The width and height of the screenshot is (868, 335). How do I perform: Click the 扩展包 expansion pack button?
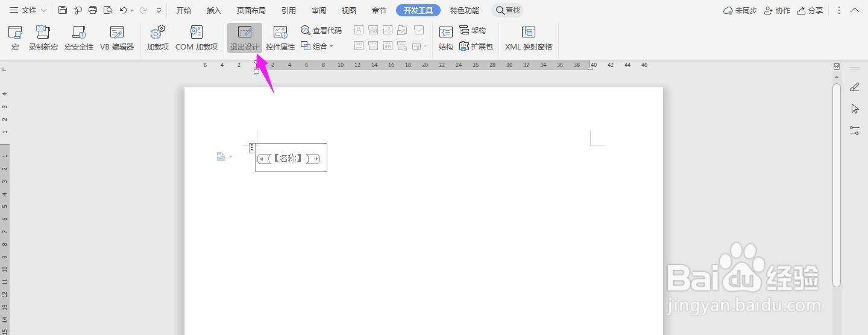[476, 46]
